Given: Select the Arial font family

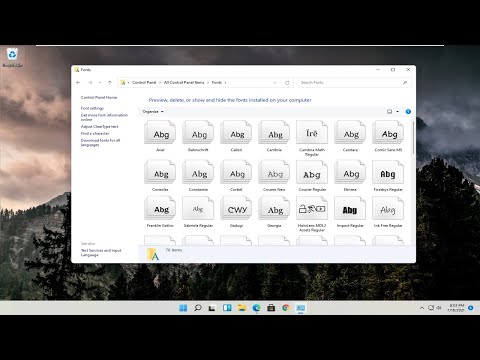Looking at the screenshot, I should coord(160,136).
